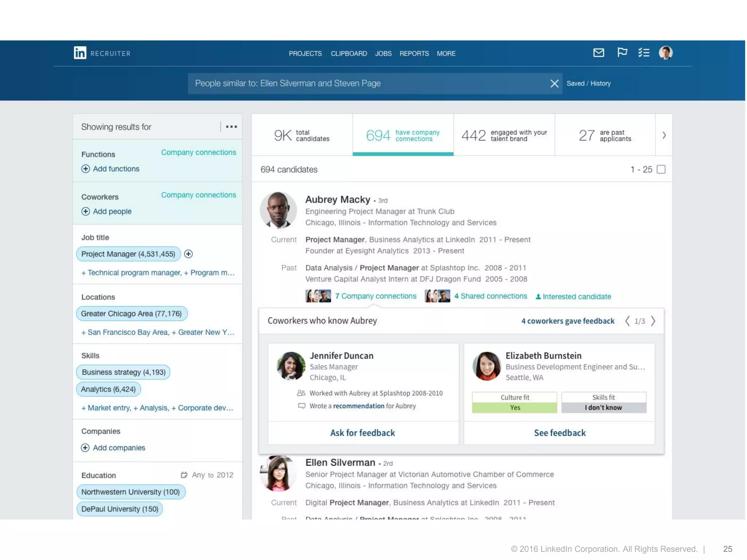Open 4 coworkers gave feedback link
Image resolution: width=747 pixels, height=560 pixels.
(568, 321)
